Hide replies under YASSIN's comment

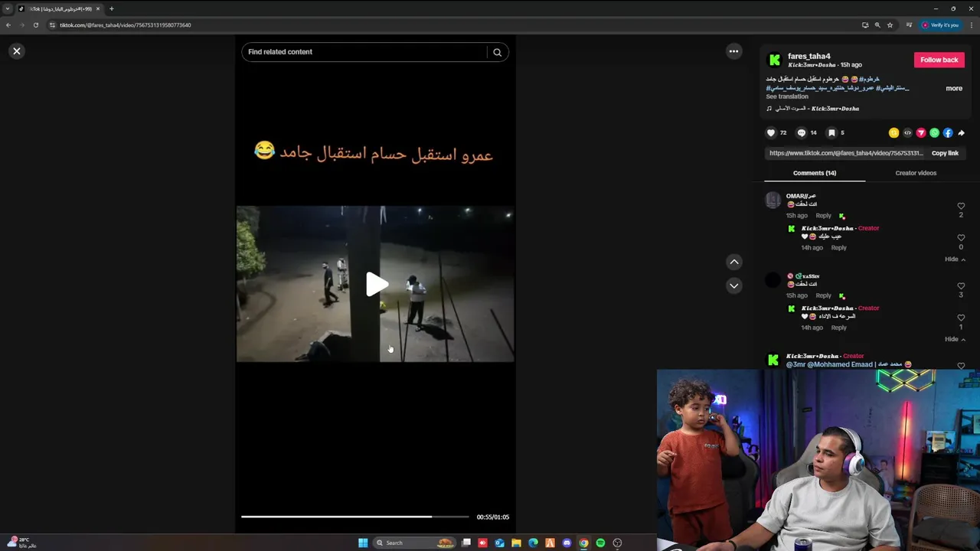coord(954,339)
